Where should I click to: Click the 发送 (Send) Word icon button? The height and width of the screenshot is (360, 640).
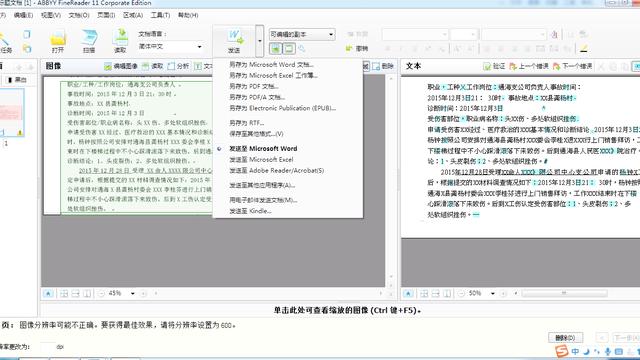point(234,41)
